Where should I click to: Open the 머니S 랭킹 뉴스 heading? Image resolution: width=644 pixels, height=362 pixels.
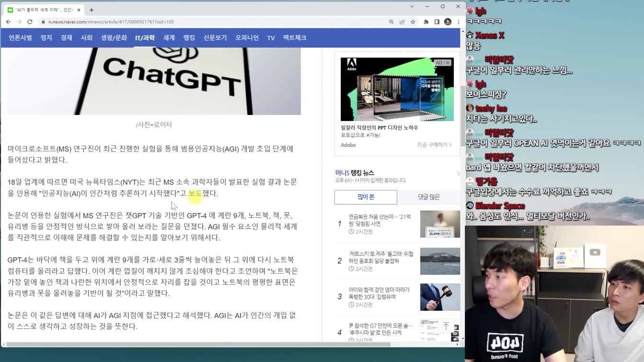[x=355, y=172]
